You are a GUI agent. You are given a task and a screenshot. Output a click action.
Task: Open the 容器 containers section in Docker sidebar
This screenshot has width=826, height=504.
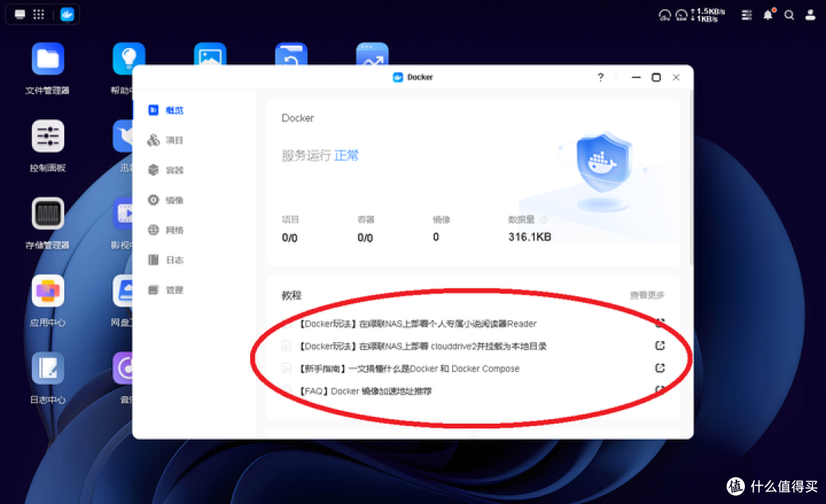(165, 170)
